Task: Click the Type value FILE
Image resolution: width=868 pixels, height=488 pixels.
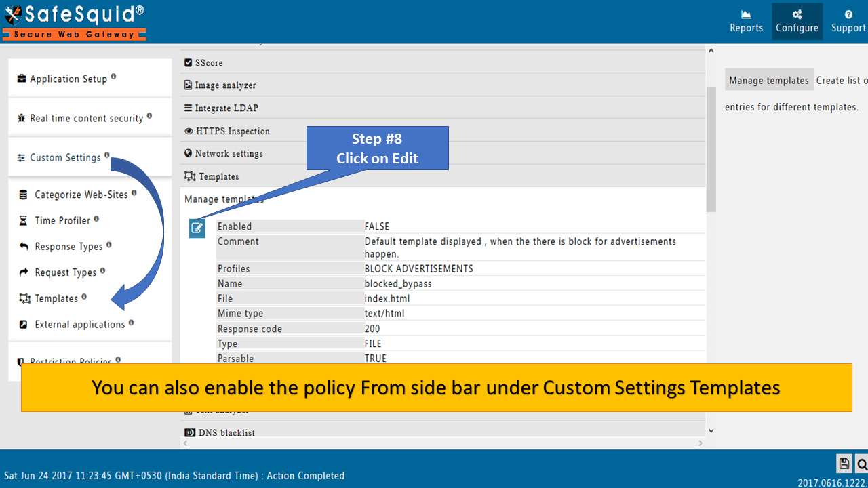Action: [373, 344]
